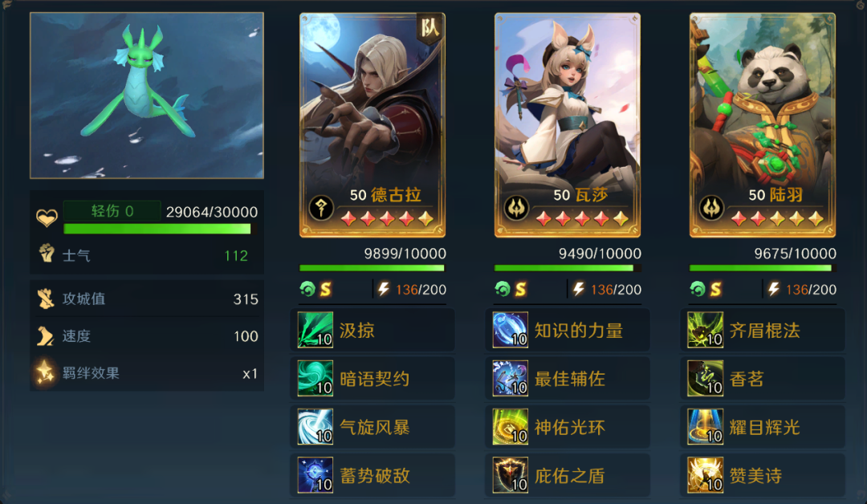Select the 最佳辅佐 skill row
This screenshot has width=867, height=504.
point(568,379)
